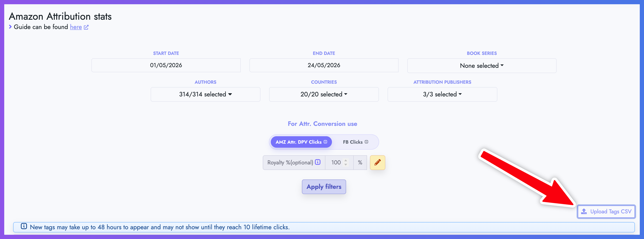Screen dimensions: 644x239
Task: Select AMZ Attr. DPV Clicks option
Action: pyautogui.click(x=301, y=142)
